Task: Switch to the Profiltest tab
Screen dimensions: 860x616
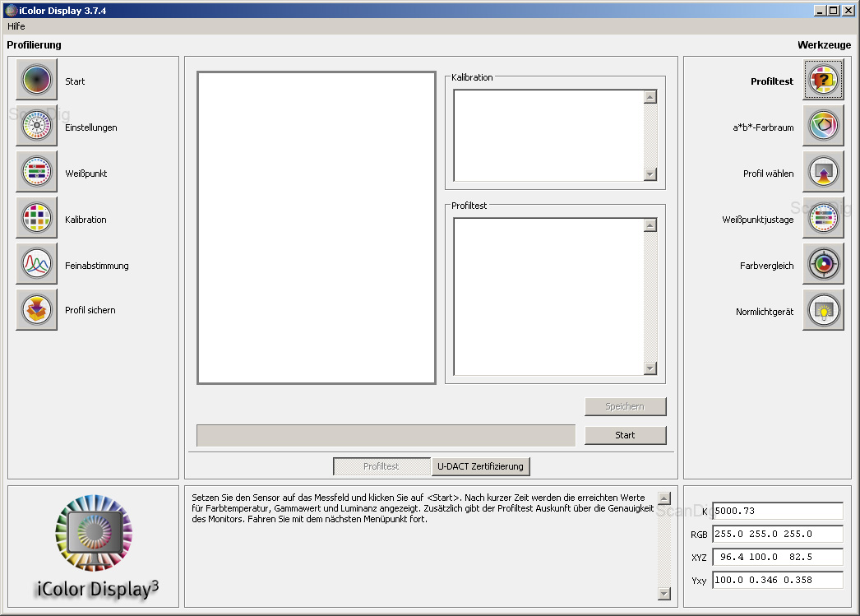Action: coord(381,466)
